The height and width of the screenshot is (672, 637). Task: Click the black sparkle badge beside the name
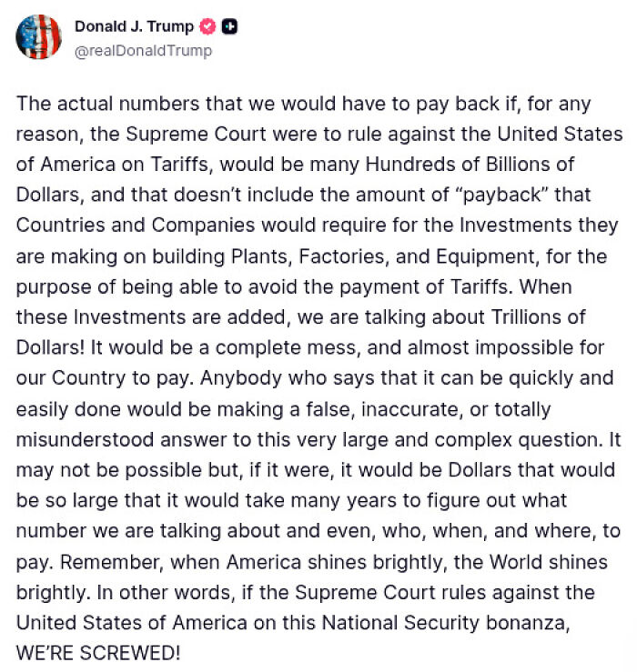pyautogui.click(x=230, y=26)
